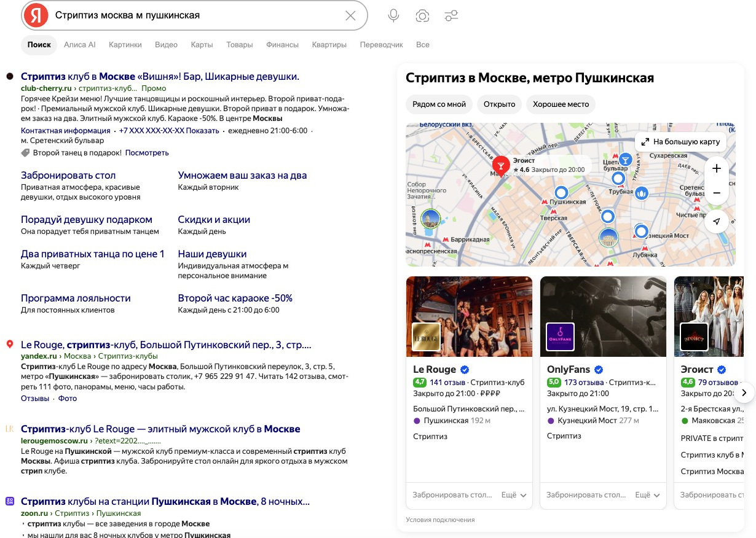Open Два приватных танца по цене 1
756x538 pixels.
(93, 254)
